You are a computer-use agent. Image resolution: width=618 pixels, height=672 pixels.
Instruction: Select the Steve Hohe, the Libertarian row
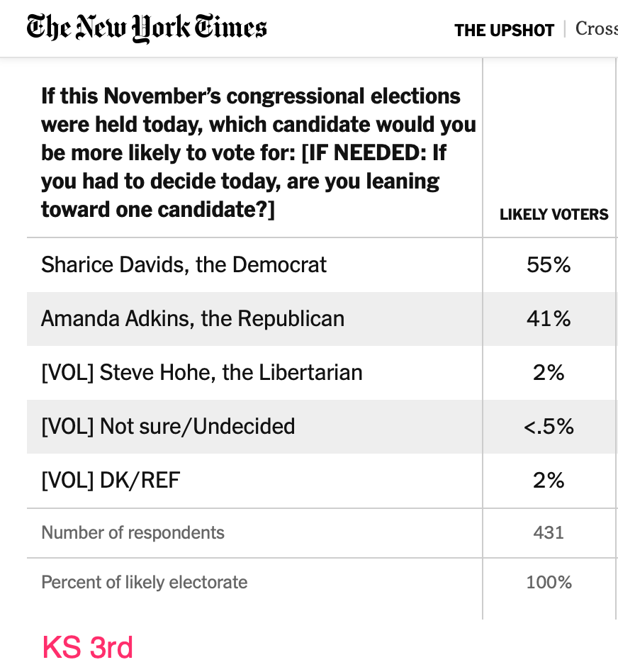(x=202, y=372)
